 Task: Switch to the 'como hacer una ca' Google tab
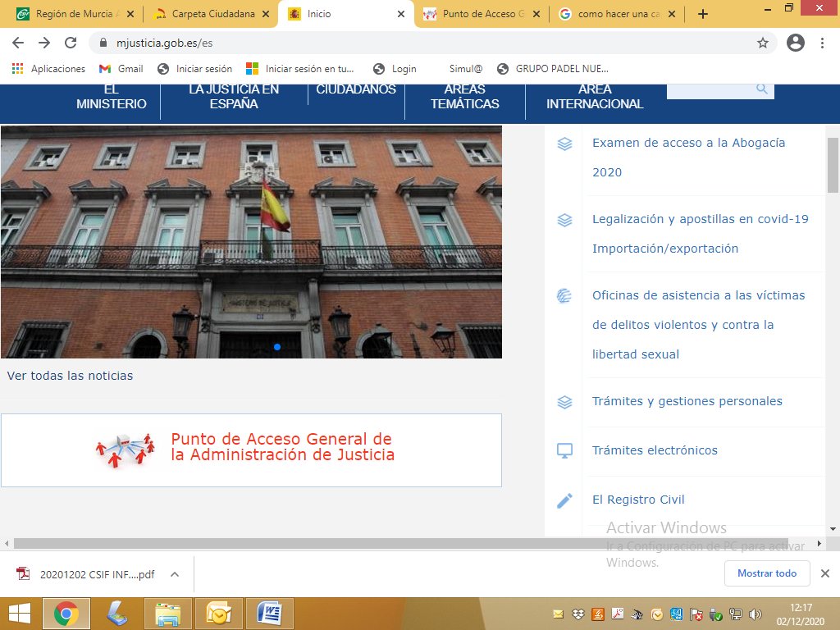click(617, 15)
